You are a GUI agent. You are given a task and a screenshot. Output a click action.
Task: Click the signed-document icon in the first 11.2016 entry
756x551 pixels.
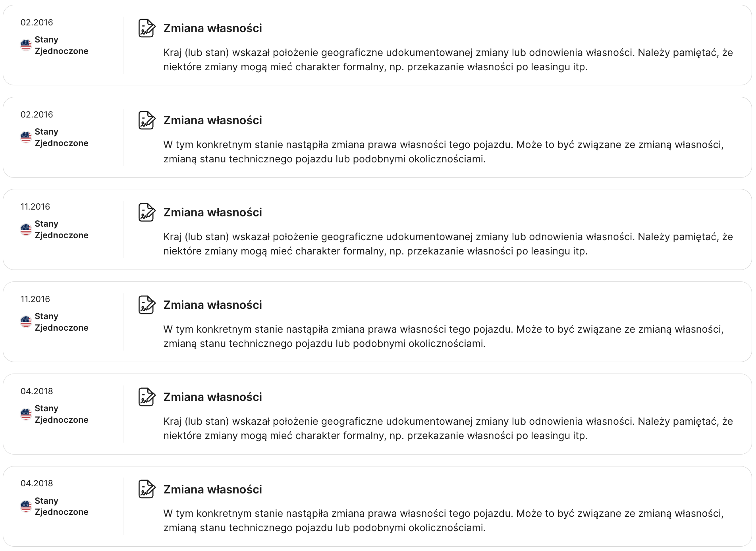[147, 212]
